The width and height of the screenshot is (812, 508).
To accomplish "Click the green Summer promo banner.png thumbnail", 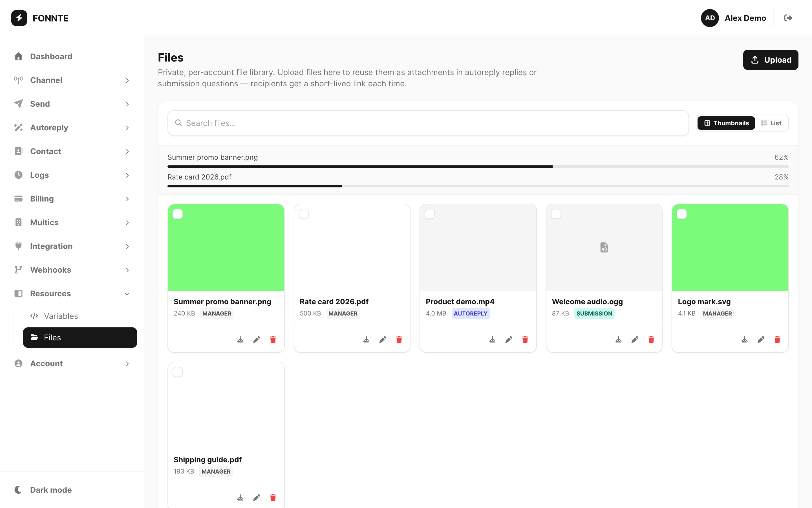I will [226, 248].
